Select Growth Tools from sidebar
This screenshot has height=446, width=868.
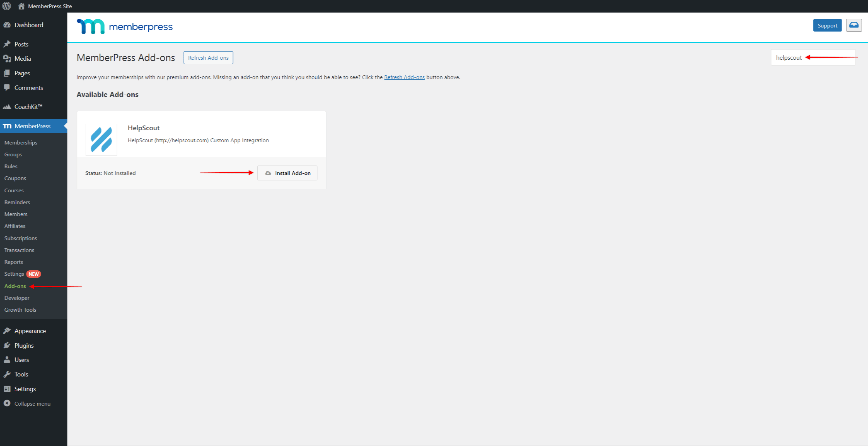[x=20, y=309]
